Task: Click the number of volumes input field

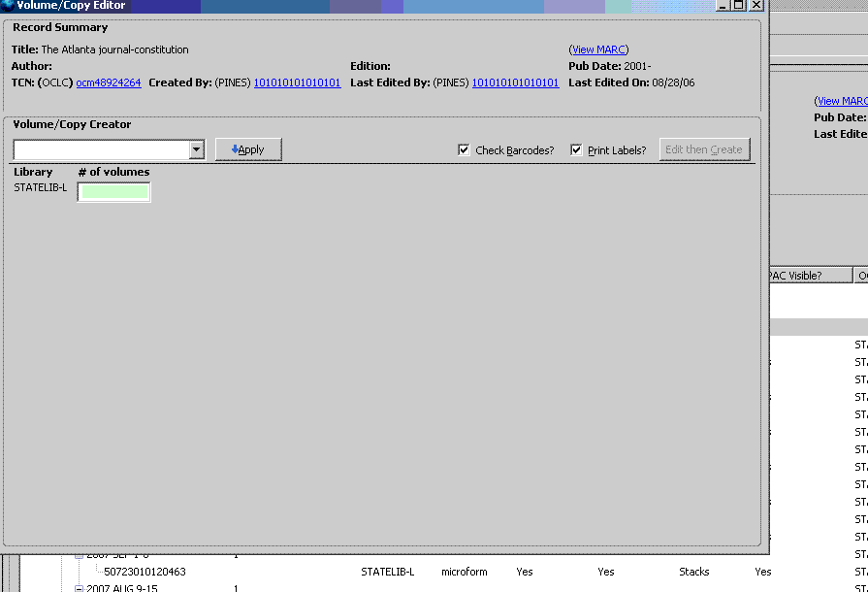Action: (114, 192)
